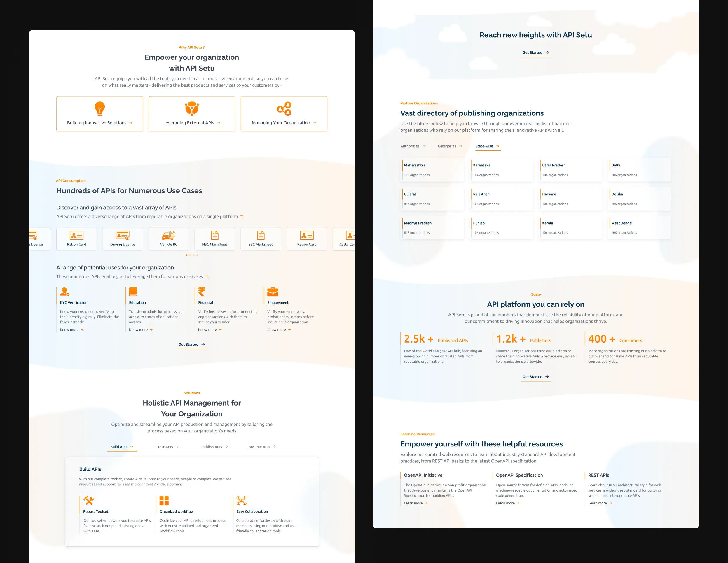Select the HSC Marksheet document icon
Viewport: 728px width, 563px height.
(215, 235)
